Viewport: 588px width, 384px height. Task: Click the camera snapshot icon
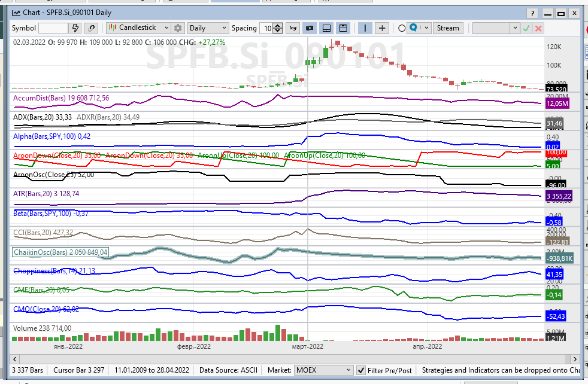click(x=310, y=28)
